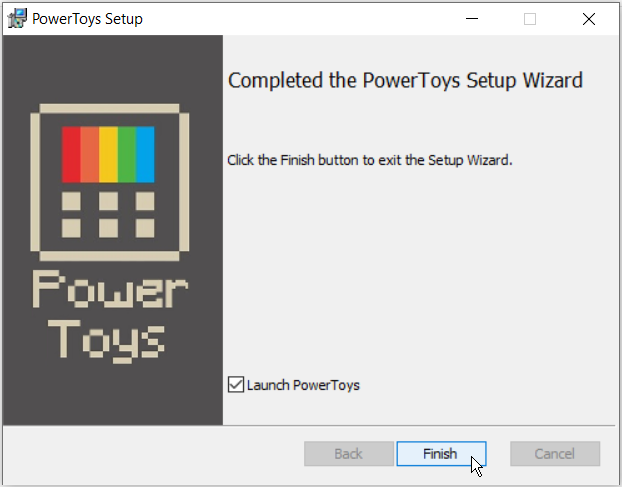This screenshot has width=622, height=487.
Task: Click the blue stripe in PowerToys logo
Action: [145, 155]
